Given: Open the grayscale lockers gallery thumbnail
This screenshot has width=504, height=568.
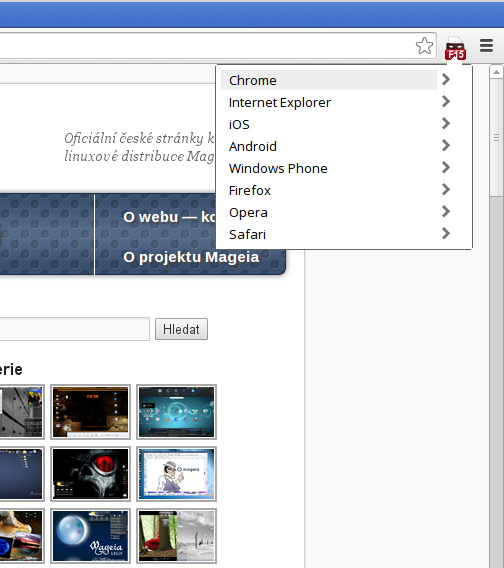Looking at the screenshot, I should (x=21, y=412).
